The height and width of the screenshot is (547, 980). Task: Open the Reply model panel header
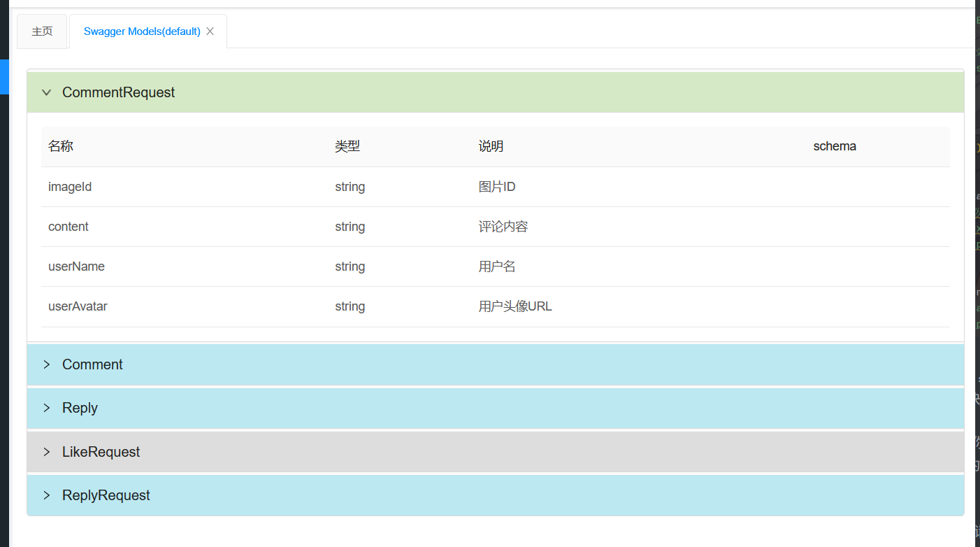click(x=80, y=408)
